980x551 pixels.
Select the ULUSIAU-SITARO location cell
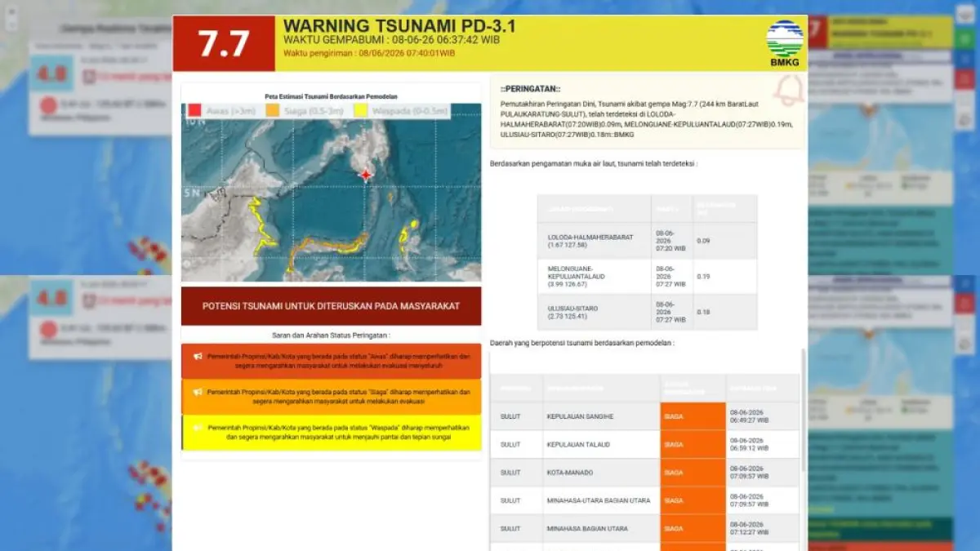[594, 313]
